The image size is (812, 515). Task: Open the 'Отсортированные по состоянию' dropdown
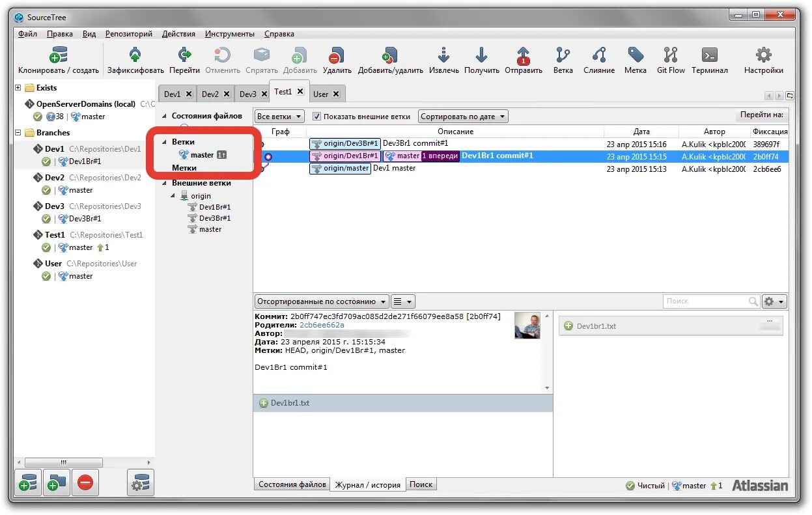(x=322, y=301)
